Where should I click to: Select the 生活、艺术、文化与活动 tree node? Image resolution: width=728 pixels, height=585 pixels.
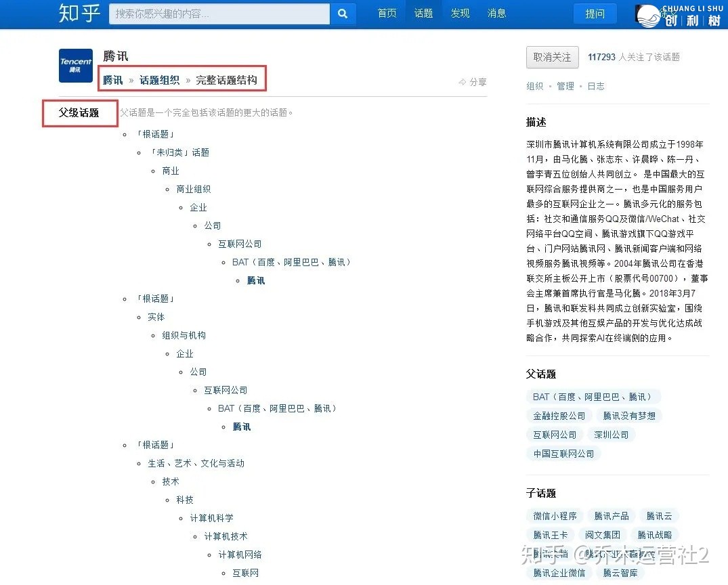click(x=196, y=463)
